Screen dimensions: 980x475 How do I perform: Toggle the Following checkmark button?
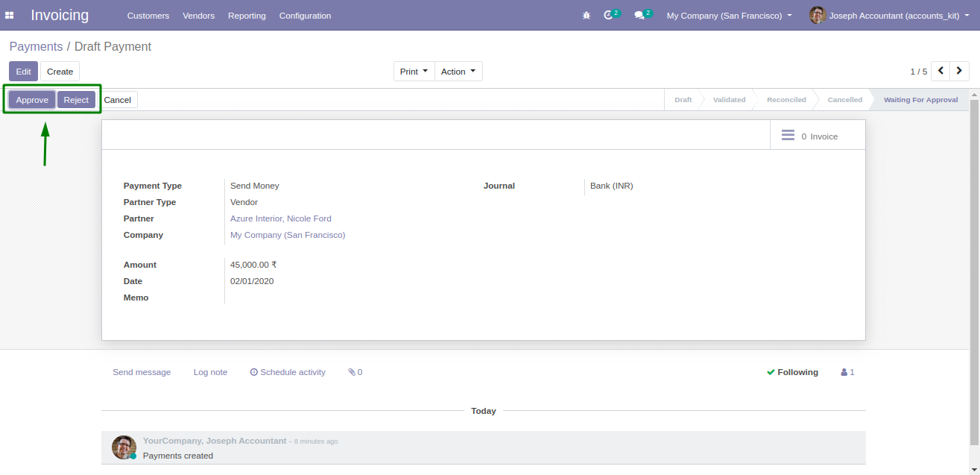pyautogui.click(x=792, y=372)
